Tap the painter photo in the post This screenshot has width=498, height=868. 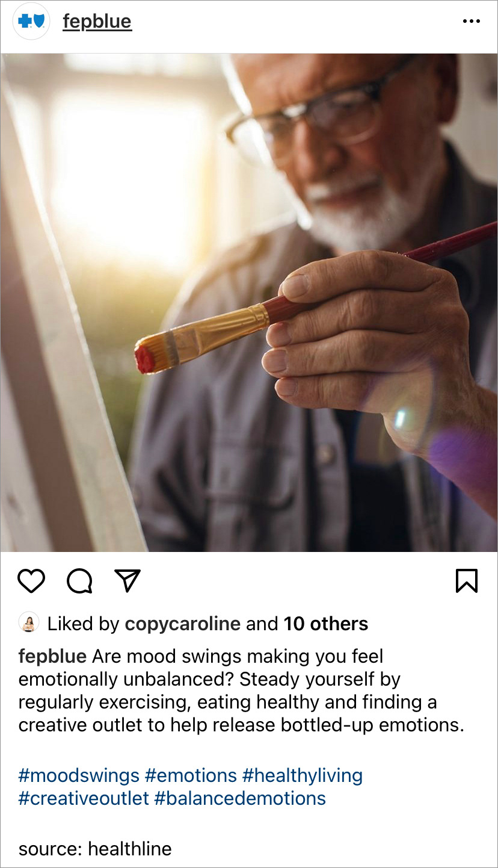click(x=249, y=303)
